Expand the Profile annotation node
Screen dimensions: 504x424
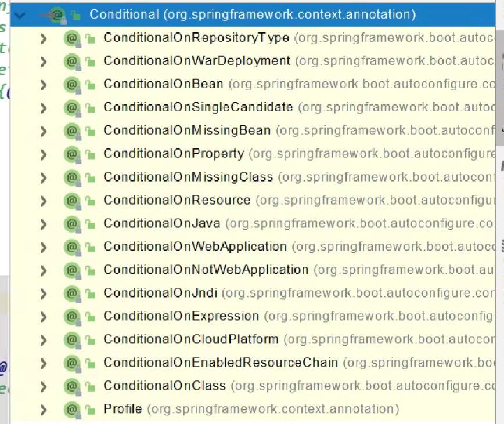43,409
